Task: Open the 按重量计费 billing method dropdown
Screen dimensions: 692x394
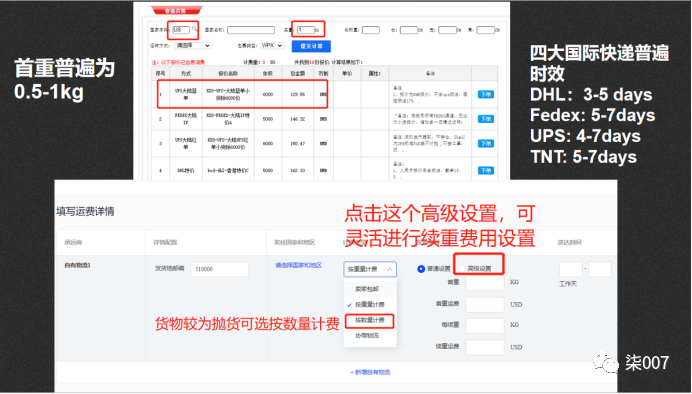Action: [x=370, y=269]
